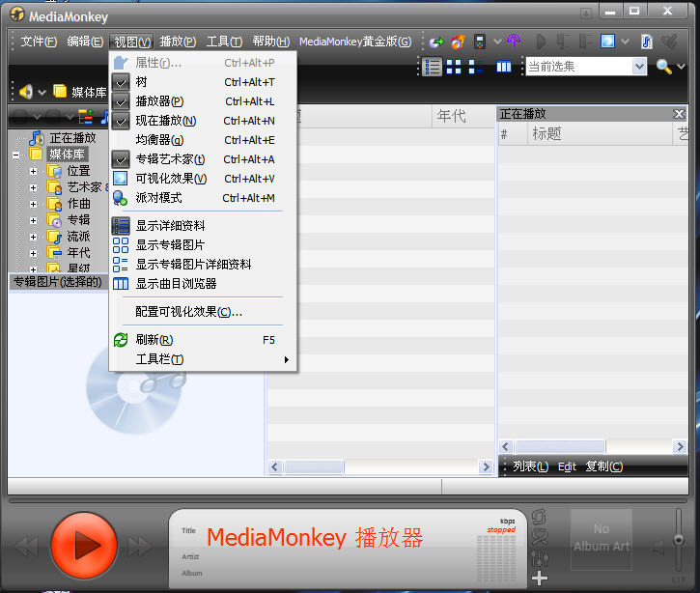Select 正在播放 tree node
This screenshot has width=700, height=593.
[72, 137]
